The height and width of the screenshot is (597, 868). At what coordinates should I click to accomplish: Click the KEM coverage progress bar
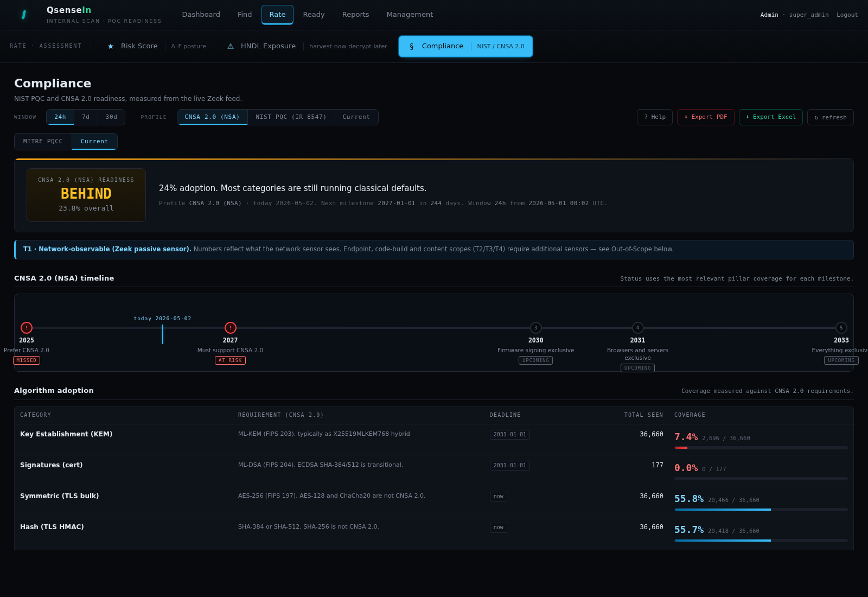[761, 448]
